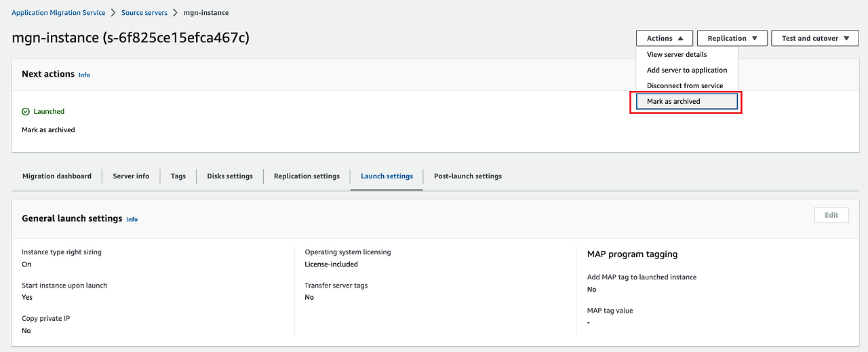868x352 pixels.
Task: Go to Post-launch settings tab
Action: (468, 176)
